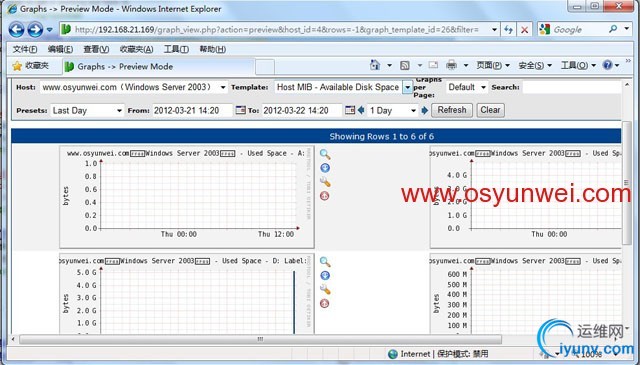640x365 pixels.
Task: Open the 帮助(H) menu
Action: (212, 49)
